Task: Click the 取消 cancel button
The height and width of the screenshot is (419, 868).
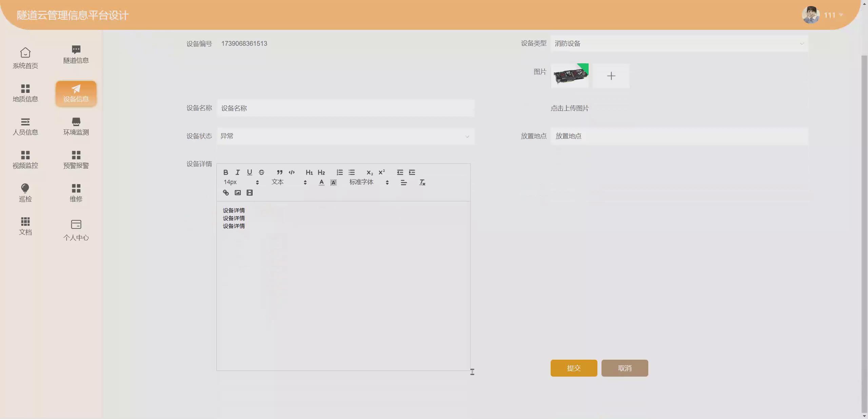Action: coord(625,368)
